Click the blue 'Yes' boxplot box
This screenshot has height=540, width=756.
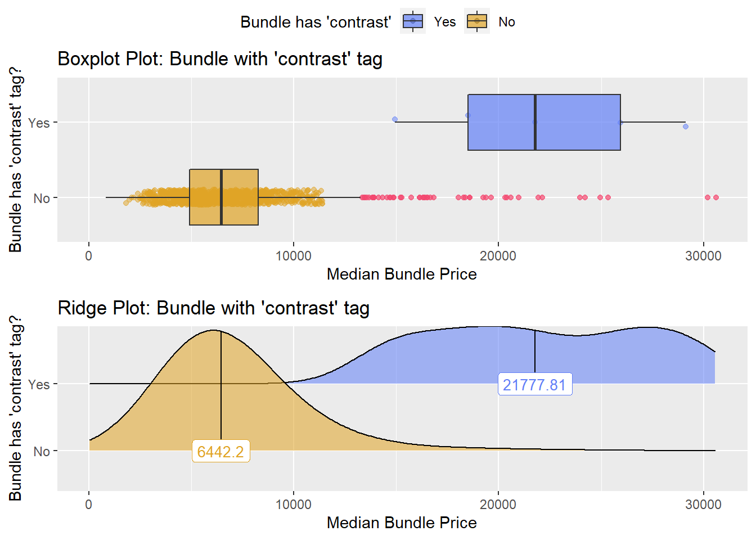click(544, 122)
